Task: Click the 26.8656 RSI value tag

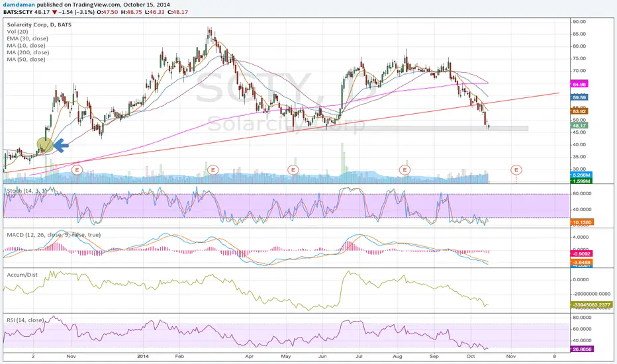Action: (x=581, y=349)
